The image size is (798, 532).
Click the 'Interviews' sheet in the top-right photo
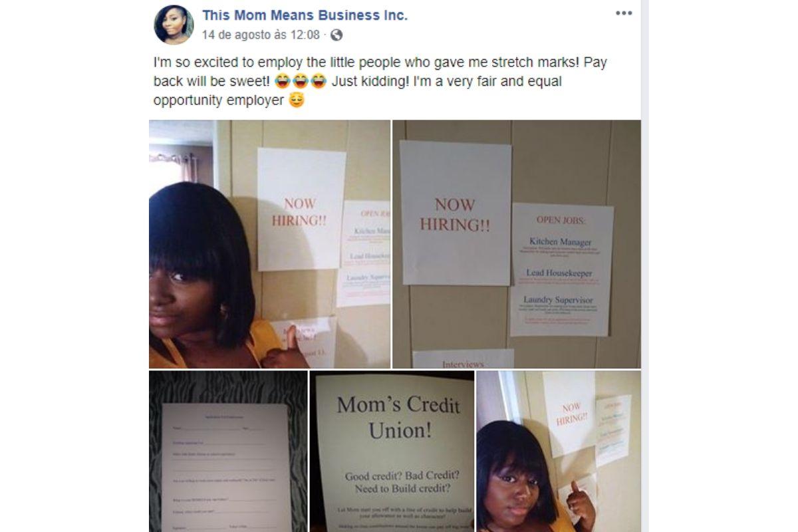point(463,359)
